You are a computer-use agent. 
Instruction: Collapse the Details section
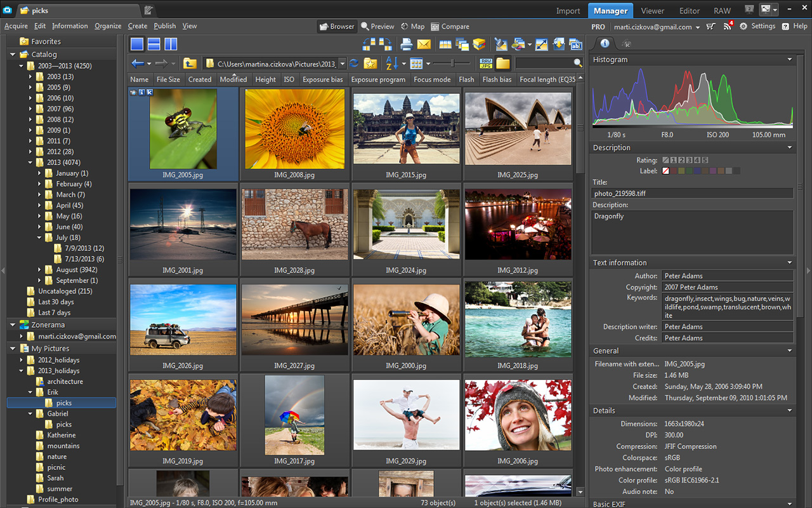[790, 411]
